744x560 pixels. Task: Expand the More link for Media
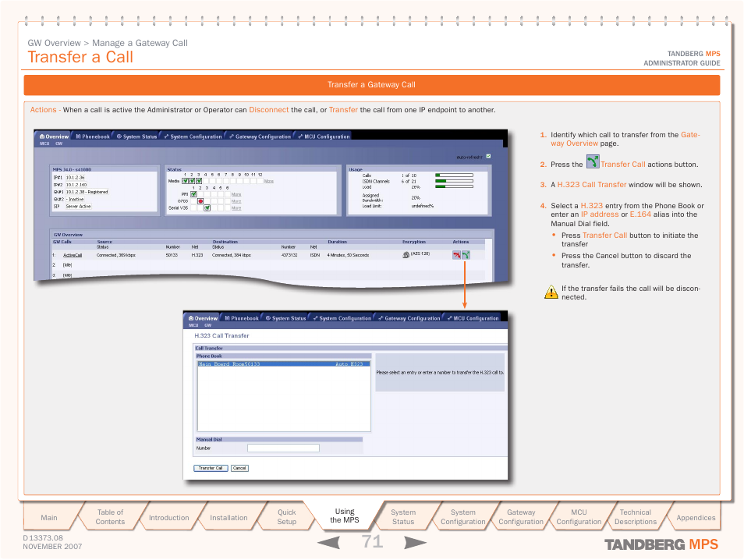point(268,181)
